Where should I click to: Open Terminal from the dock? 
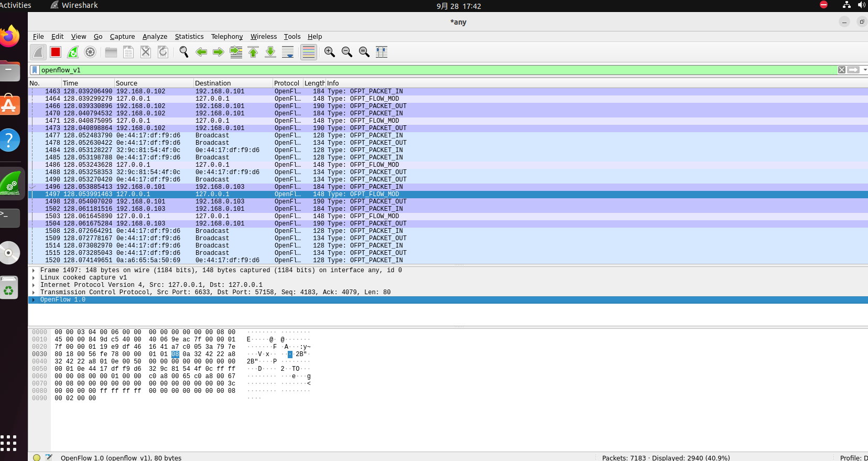9,218
